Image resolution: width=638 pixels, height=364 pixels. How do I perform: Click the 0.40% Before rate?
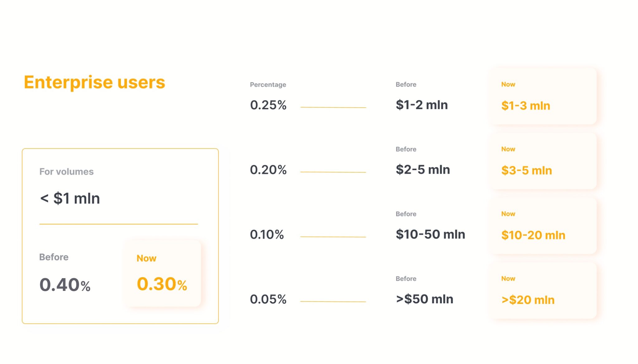click(65, 285)
